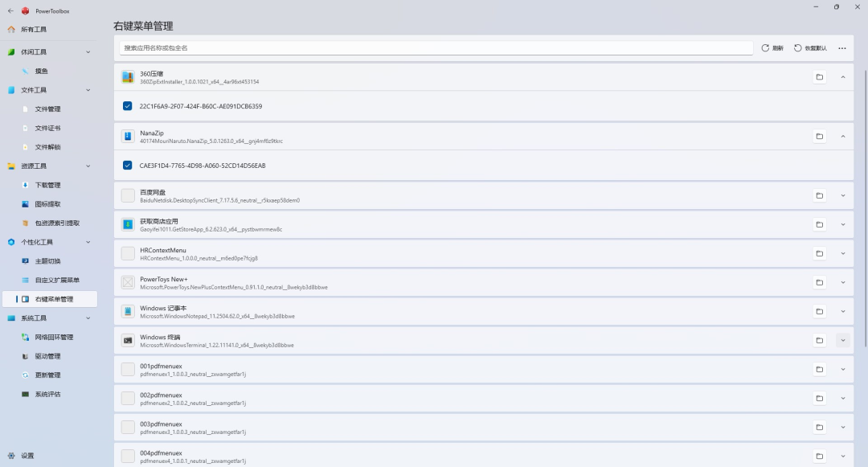Viewport: 868px width, 467px height.
Task: Click the PowerToys New+ placeholder icon
Action: coord(128,282)
